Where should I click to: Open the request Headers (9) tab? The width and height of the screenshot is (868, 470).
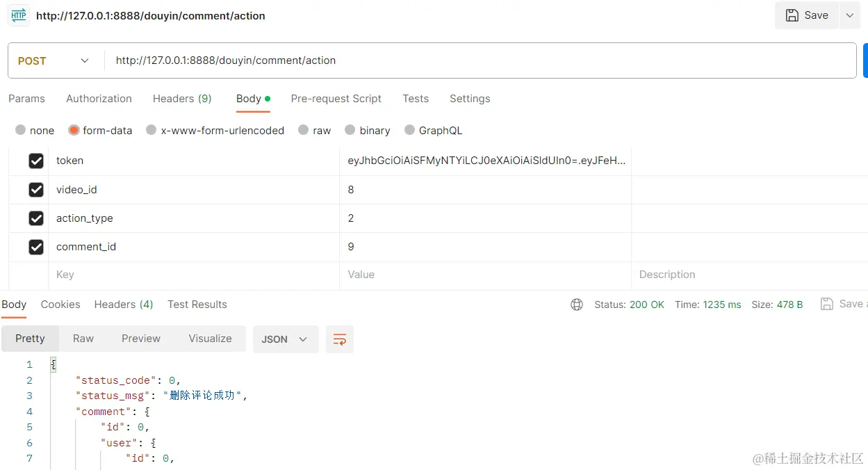(x=182, y=99)
